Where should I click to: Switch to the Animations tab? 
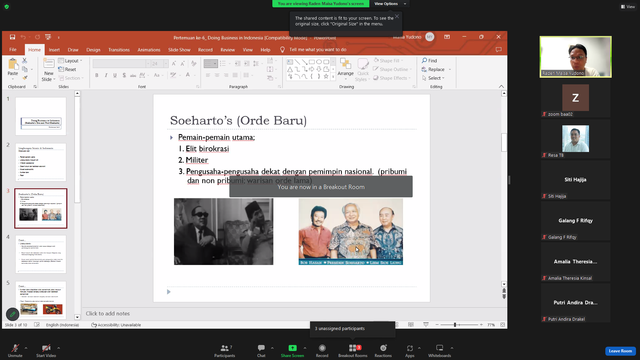coord(149,50)
